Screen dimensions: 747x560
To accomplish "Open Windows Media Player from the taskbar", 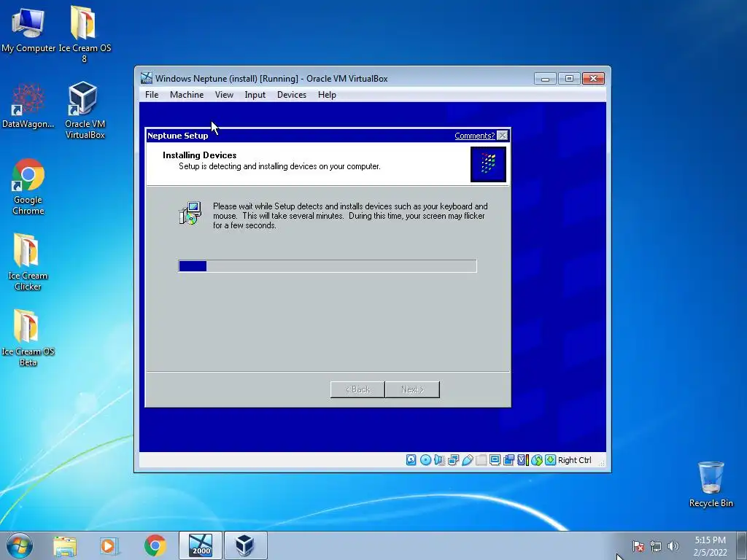I will [x=109, y=545].
